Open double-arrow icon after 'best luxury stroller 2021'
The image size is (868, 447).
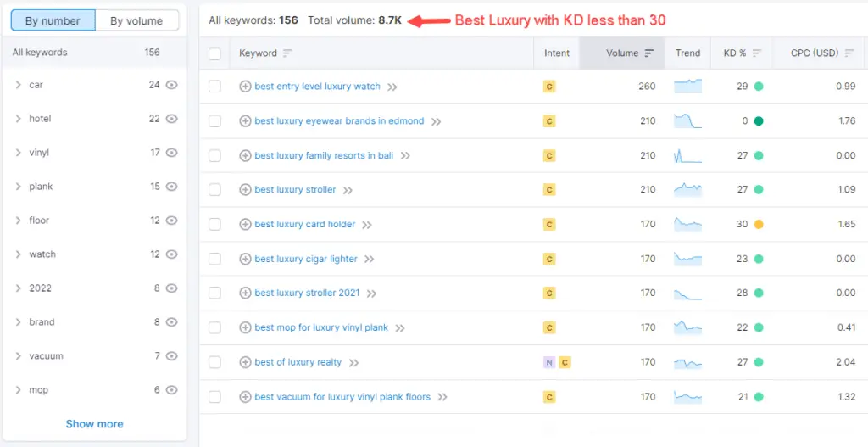371,293
